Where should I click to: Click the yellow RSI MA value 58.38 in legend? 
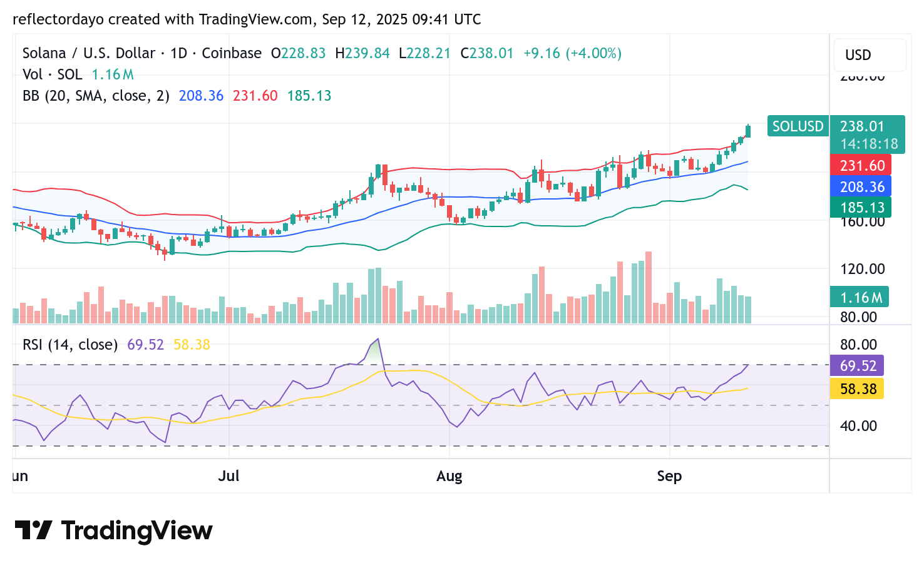click(192, 345)
